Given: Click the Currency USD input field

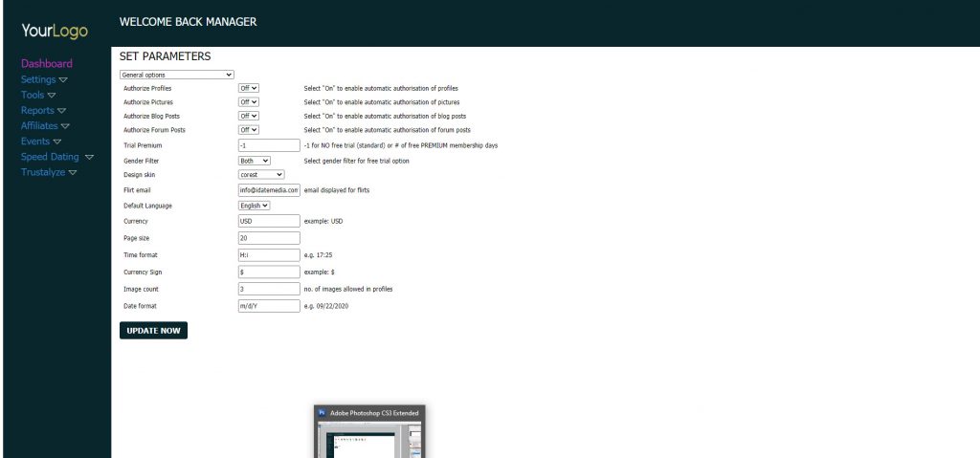Looking at the screenshot, I should 269,221.
